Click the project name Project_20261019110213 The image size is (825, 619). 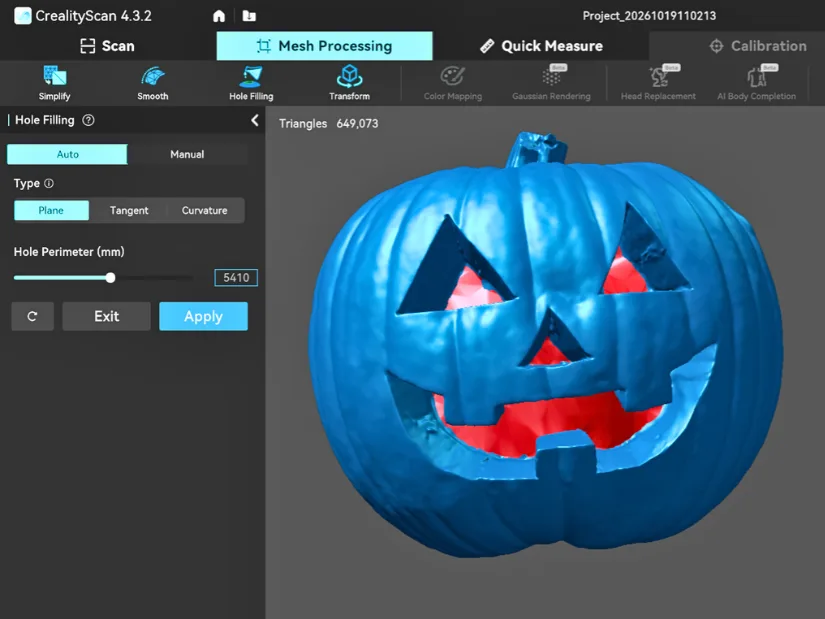[x=649, y=16]
